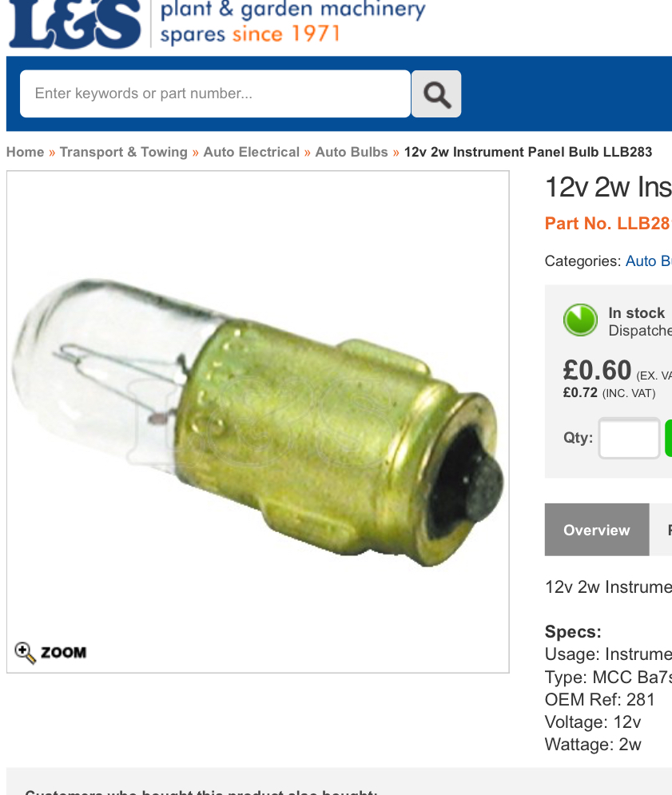Open the Home breadcrumb link
The width and height of the screenshot is (672, 795).
[x=26, y=152]
